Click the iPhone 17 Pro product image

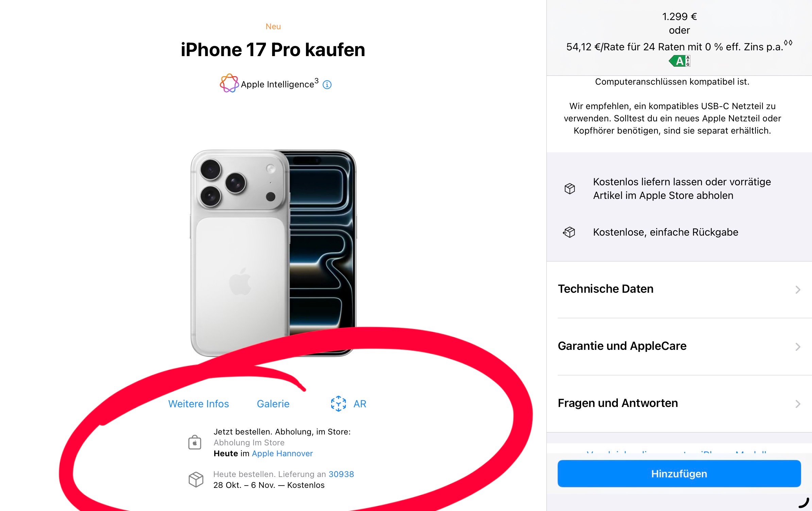tap(273, 253)
